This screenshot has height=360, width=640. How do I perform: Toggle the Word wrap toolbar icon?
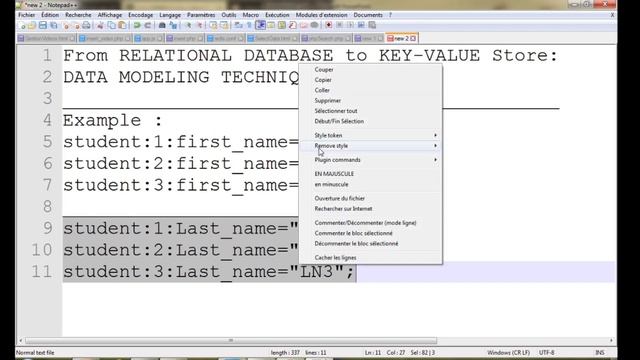click(x=239, y=25)
